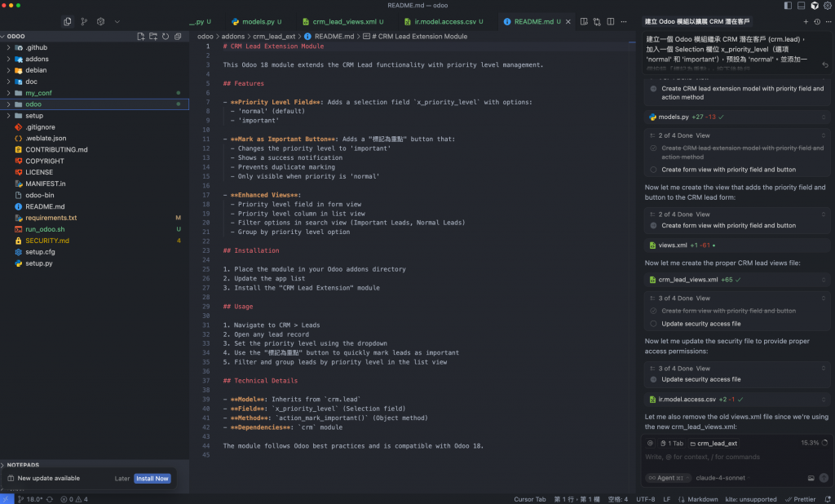Switch to the ir.model.access.csv tab
The height and width of the screenshot is (504, 835).
(444, 22)
